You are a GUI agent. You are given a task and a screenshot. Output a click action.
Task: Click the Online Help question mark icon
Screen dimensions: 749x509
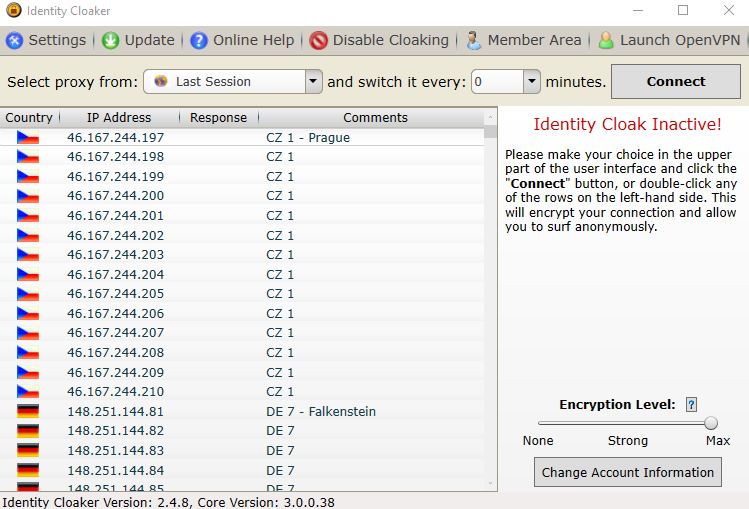tap(199, 41)
